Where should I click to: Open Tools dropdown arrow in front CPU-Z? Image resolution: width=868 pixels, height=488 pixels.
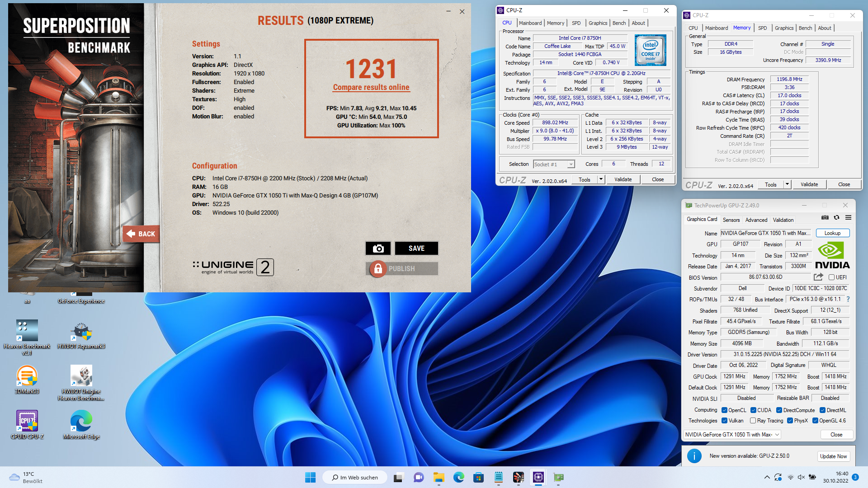(601, 179)
